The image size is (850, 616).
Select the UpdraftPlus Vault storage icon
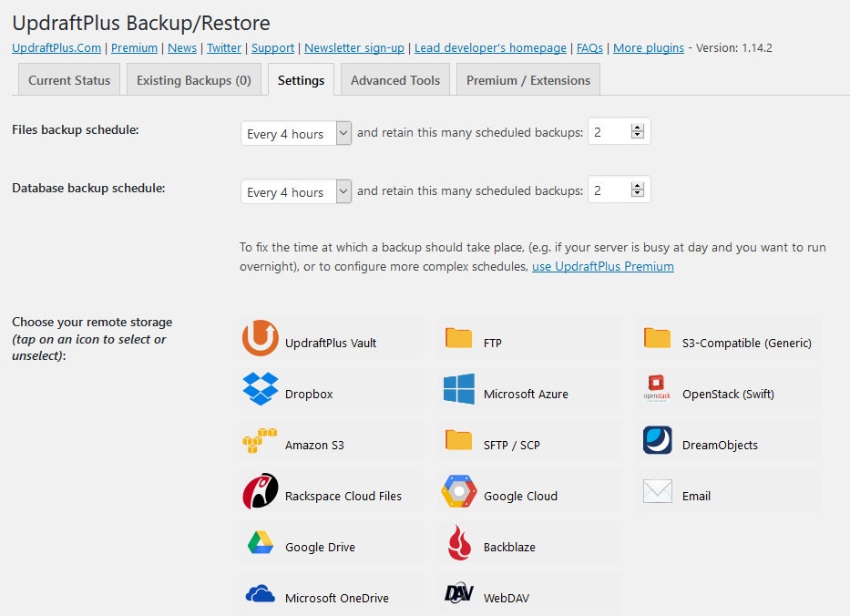click(261, 338)
